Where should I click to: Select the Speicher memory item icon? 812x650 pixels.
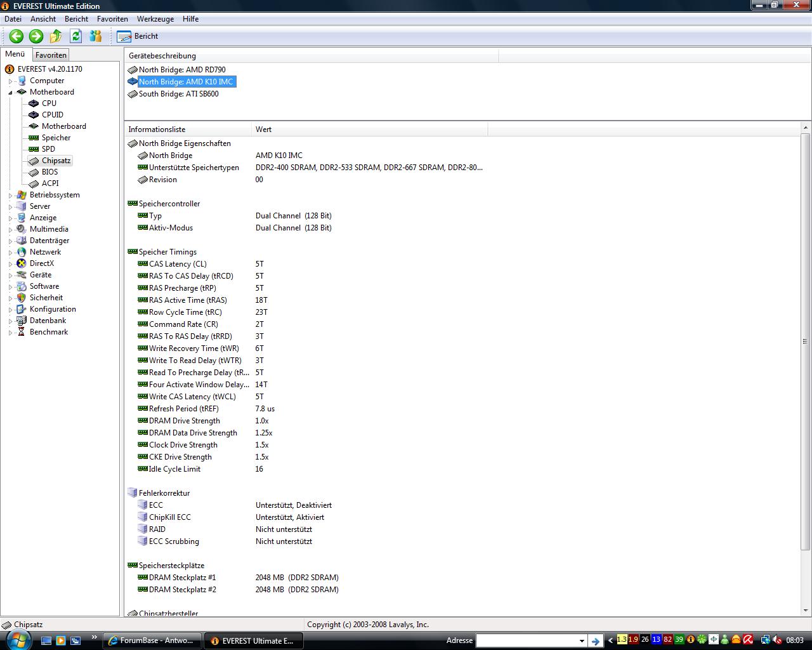tap(34, 138)
